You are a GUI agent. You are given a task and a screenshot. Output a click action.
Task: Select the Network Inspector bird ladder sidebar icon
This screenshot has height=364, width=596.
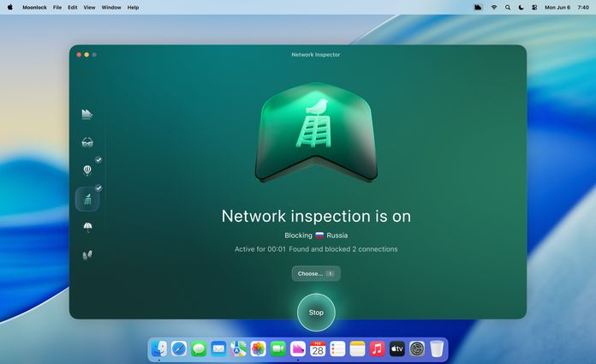(87, 199)
